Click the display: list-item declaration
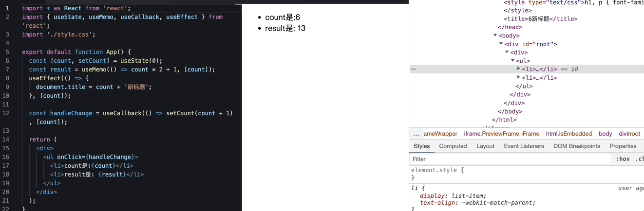The image size is (644, 211). click(453, 196)
